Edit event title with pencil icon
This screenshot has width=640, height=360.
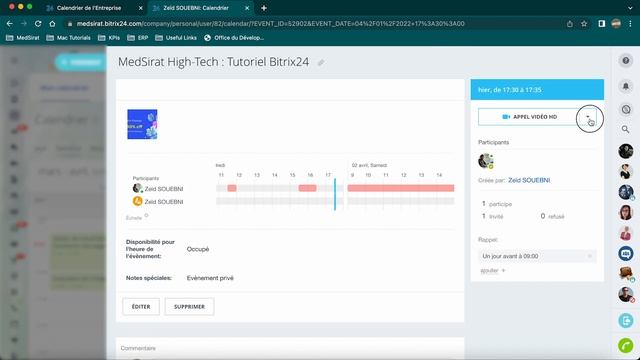(321, 62)
